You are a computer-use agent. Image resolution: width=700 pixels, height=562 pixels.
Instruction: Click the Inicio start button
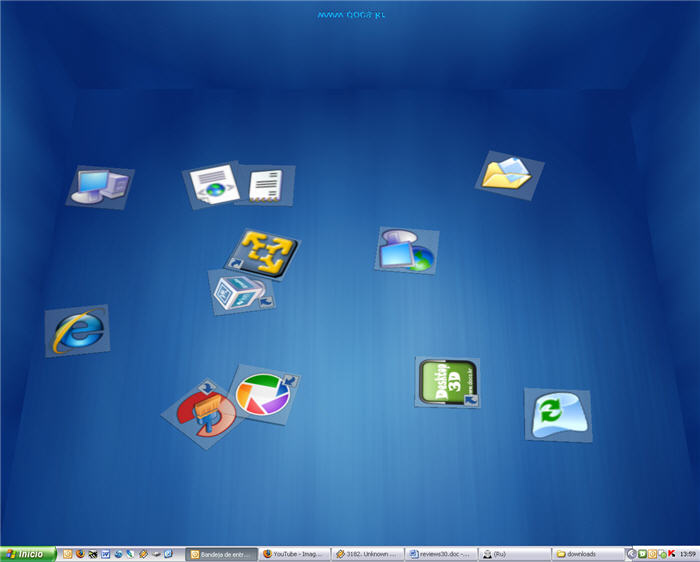pos(28,554)
